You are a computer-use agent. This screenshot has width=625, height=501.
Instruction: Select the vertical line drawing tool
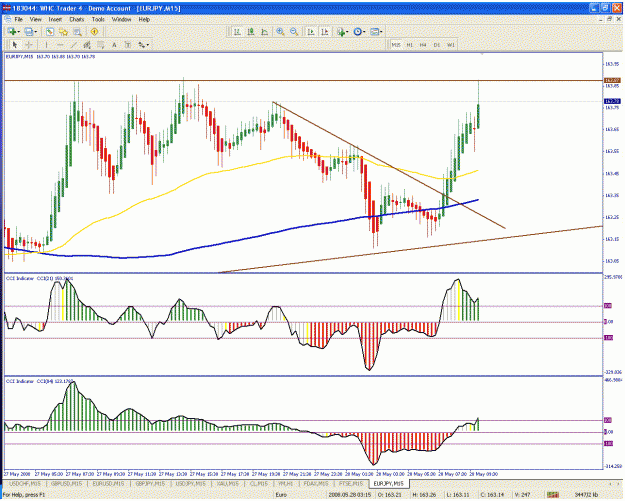point(46,45)
